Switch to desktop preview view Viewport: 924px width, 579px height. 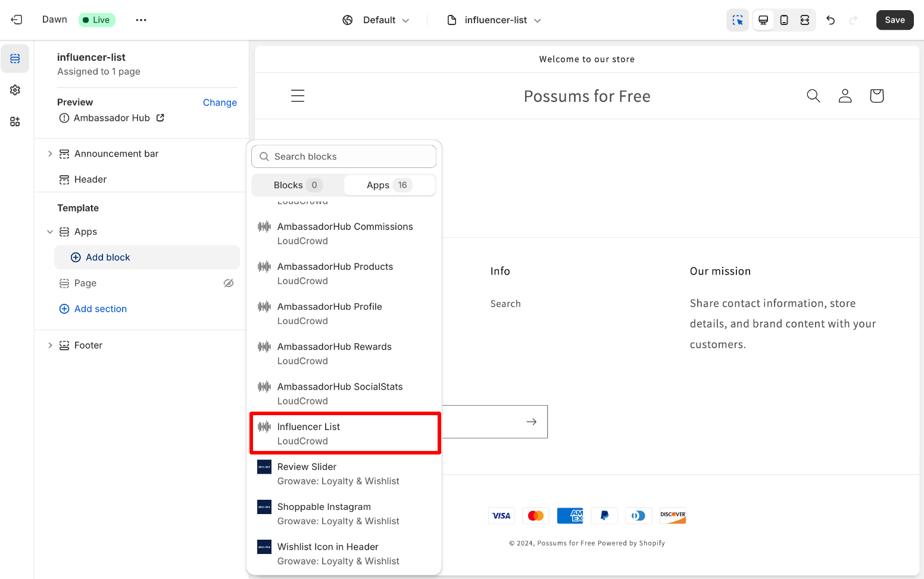[x=763, y=20]
